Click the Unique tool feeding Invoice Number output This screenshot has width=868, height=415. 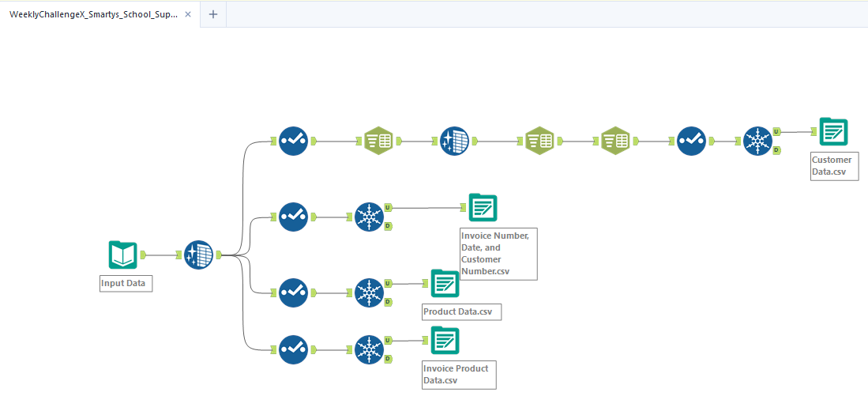368,217
